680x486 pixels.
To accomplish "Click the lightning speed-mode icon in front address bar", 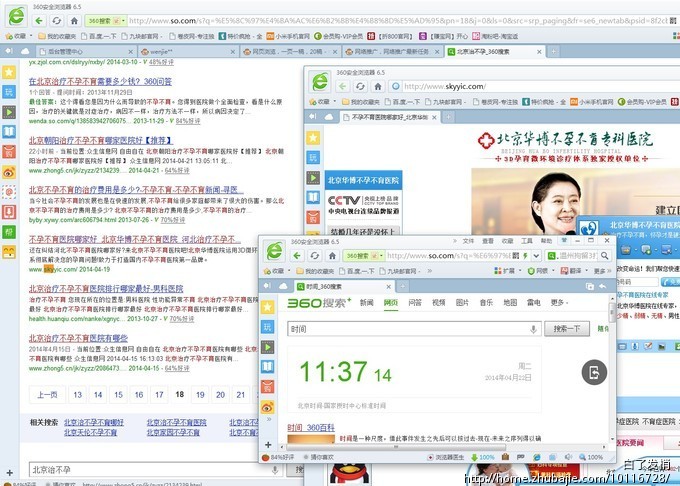I will 525,256.
